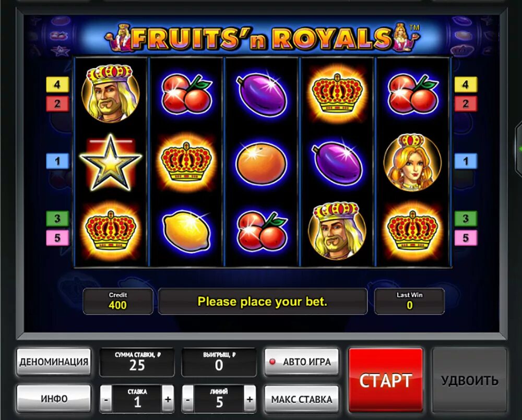Viewport: 522px width, 420px height.
Task: Click the УДВОИТЬ double button
Action: (469, 380)
